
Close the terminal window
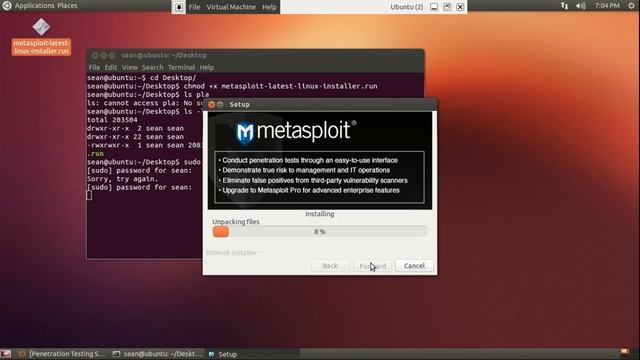click(x=95, y=55)
